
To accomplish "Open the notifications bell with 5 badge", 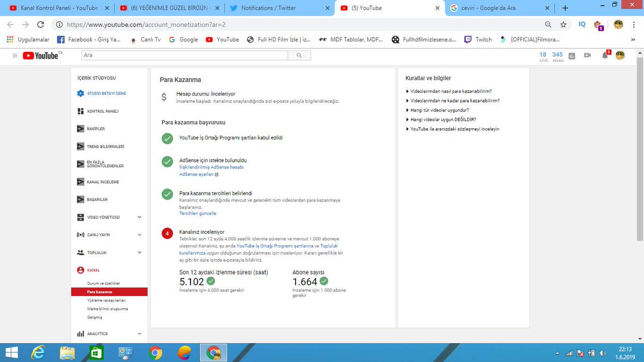I will 605,55.
